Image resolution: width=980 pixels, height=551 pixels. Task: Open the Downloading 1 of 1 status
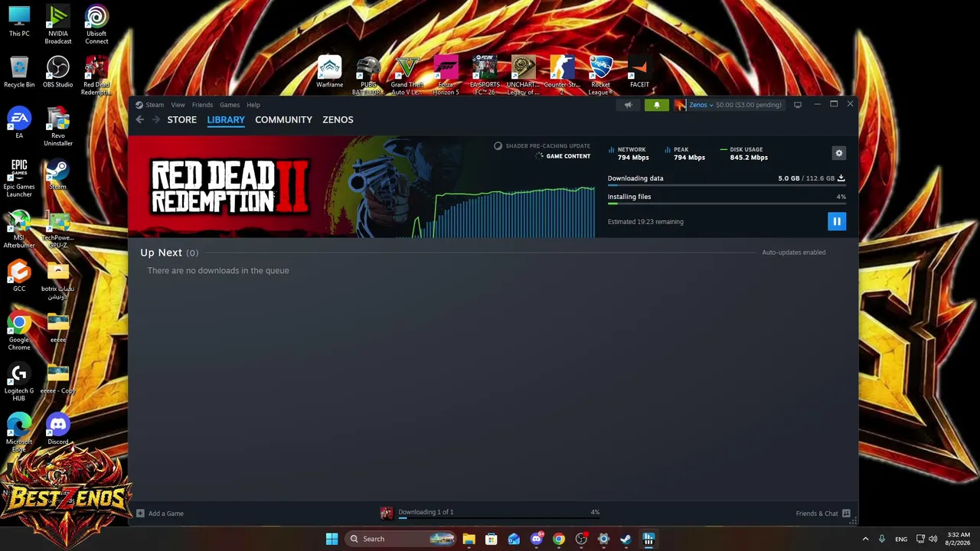(426, 512)
